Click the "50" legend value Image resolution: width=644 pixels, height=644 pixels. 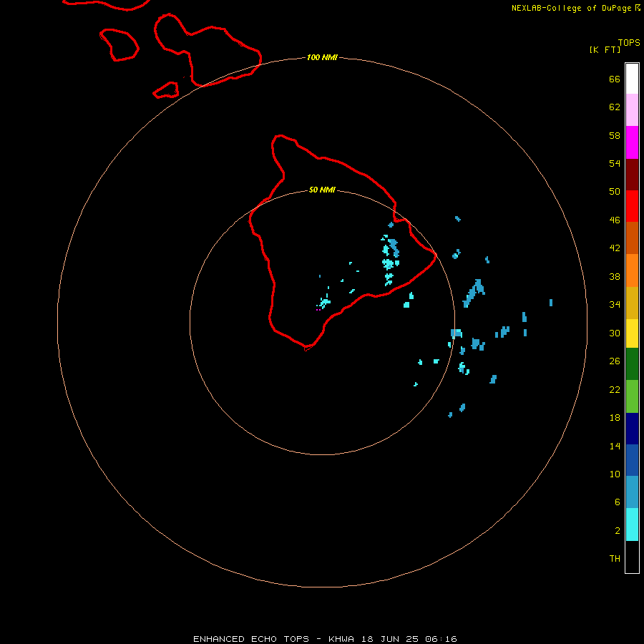coord(615,192)
